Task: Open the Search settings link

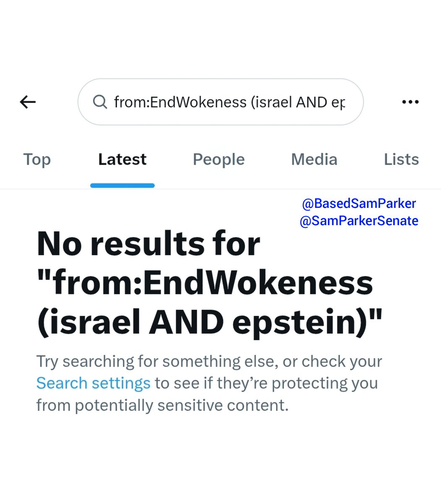Action: click(x=93, y=383)
